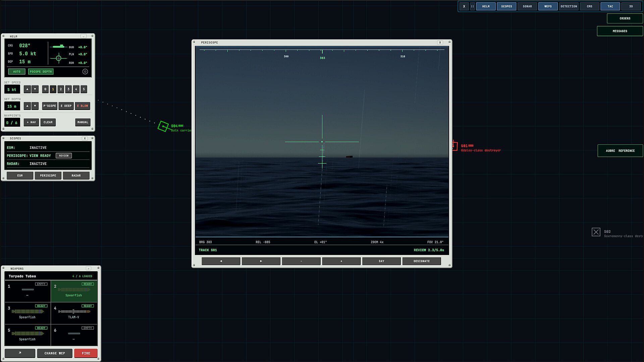Close the Scopes panel
This screenshot has height=362, width=644.
[85, 138]
